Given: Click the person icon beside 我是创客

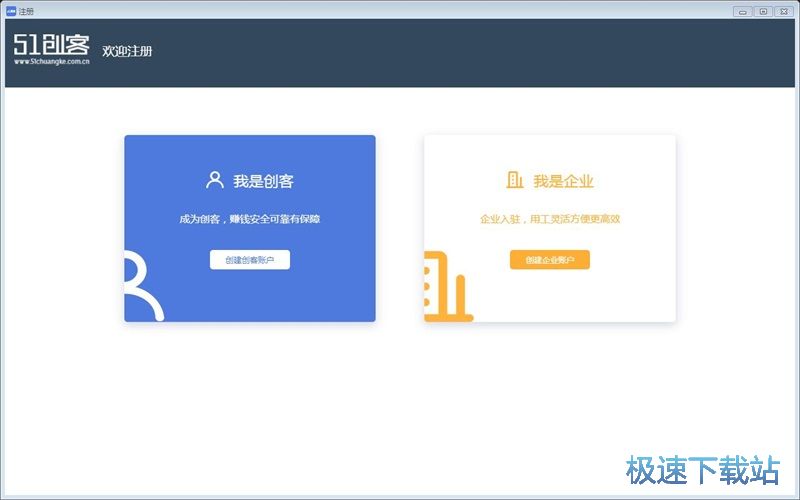Looking at the screenshot, I should pyautogui.click(x=215, y=180).
